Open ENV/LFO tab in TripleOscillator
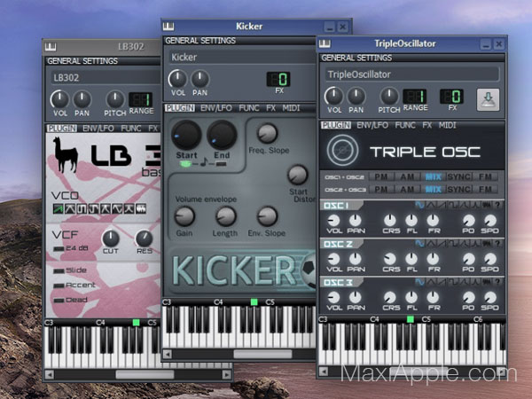Viewport: 532px width, 399px height. click(372, 125)
